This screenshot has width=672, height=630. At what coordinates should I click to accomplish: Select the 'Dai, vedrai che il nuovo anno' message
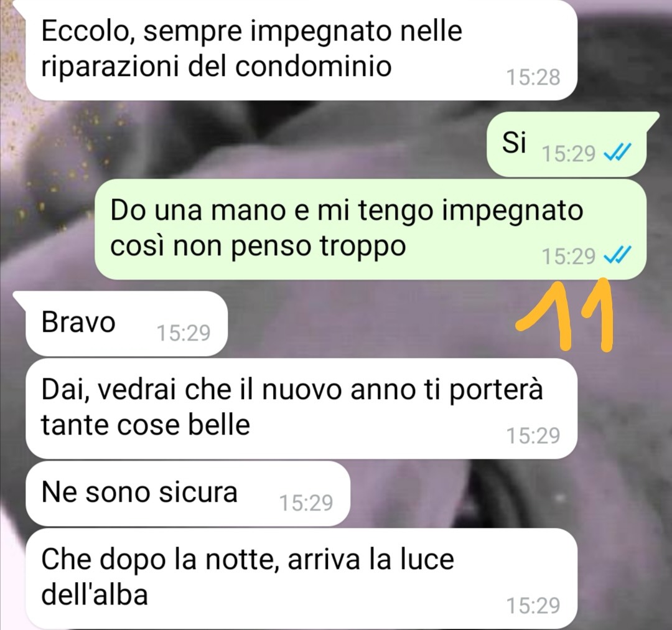pyautogui.click(x=301, y=408)
